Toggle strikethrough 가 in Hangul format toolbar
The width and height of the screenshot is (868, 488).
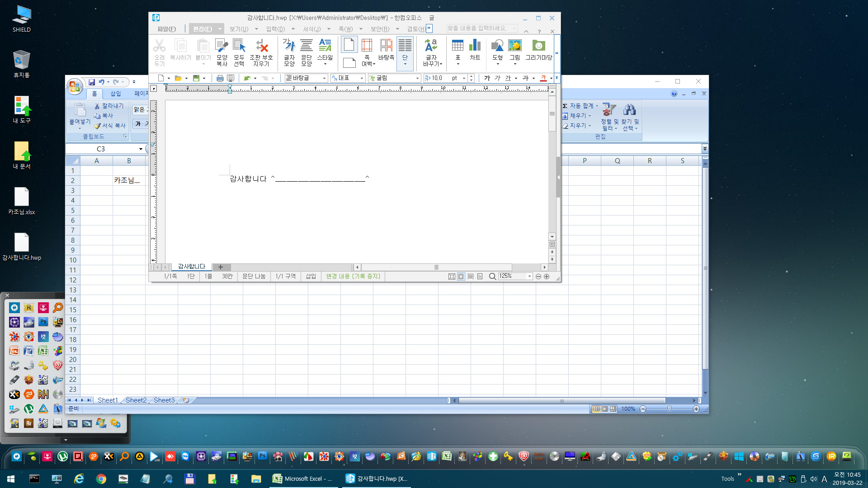tap(525, 78)
